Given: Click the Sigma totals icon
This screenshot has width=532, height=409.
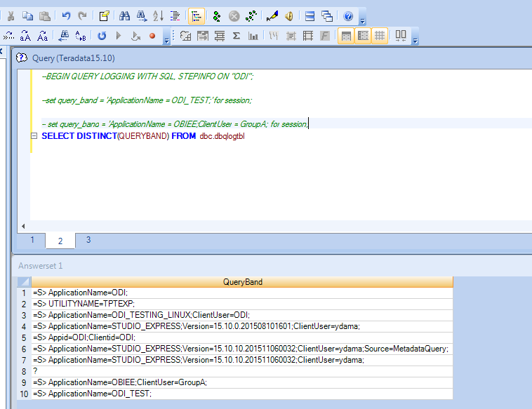Looking at the screenshot, I should [237, 36].
